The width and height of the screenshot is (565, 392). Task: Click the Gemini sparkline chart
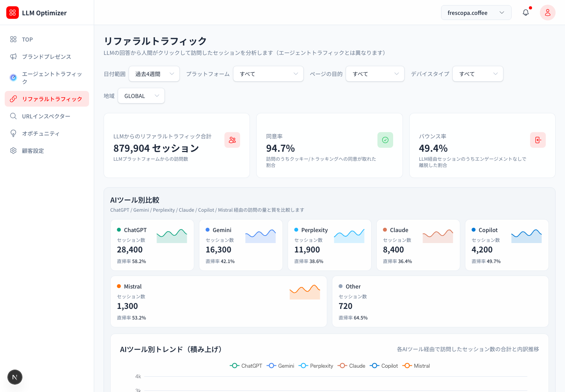coord(261,235)
